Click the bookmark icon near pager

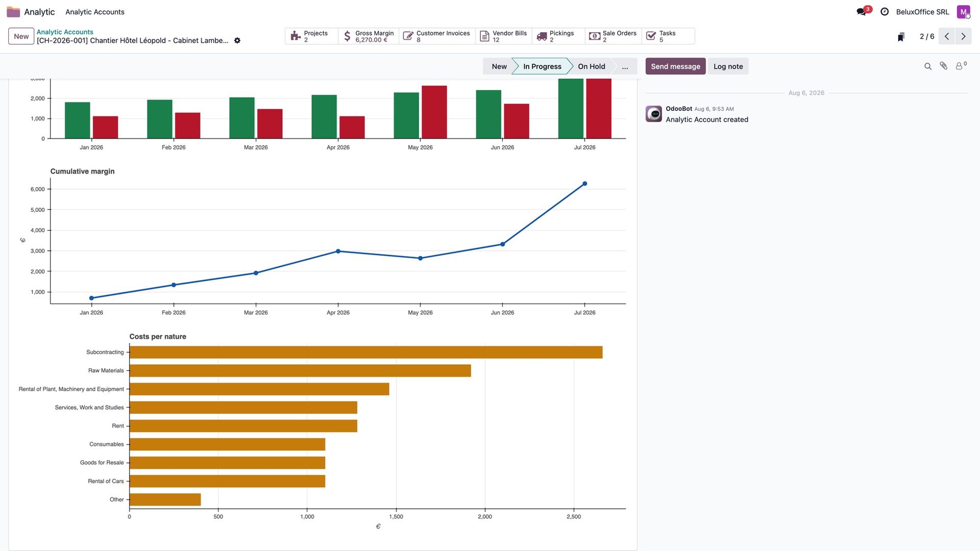(x=901, y=37)
